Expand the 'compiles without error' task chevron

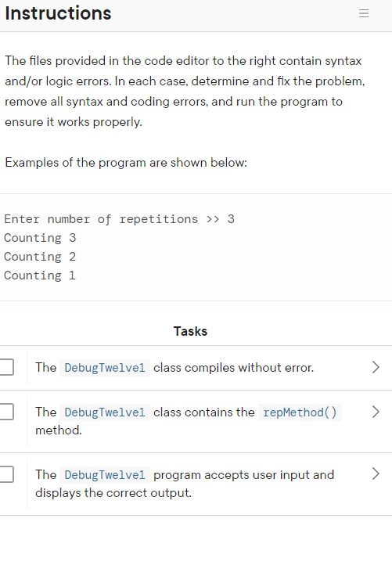(x=376, y=367)
